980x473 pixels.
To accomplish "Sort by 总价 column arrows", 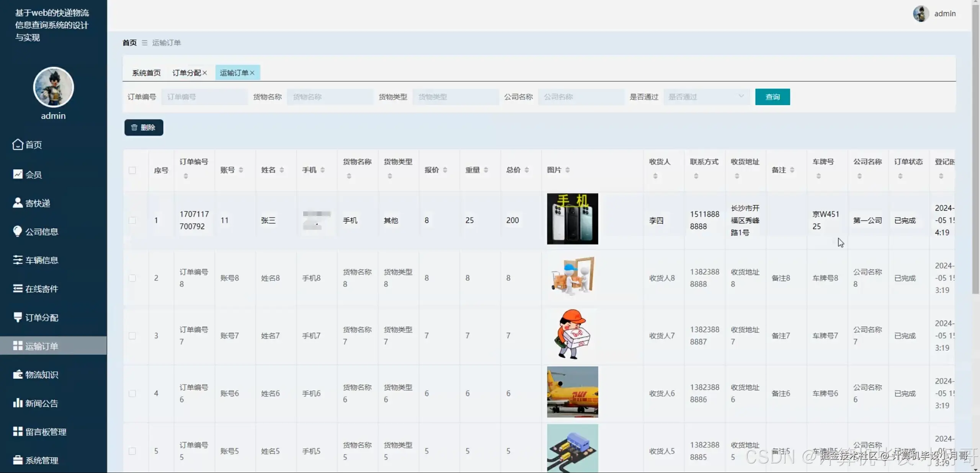I will pos(527,170).
